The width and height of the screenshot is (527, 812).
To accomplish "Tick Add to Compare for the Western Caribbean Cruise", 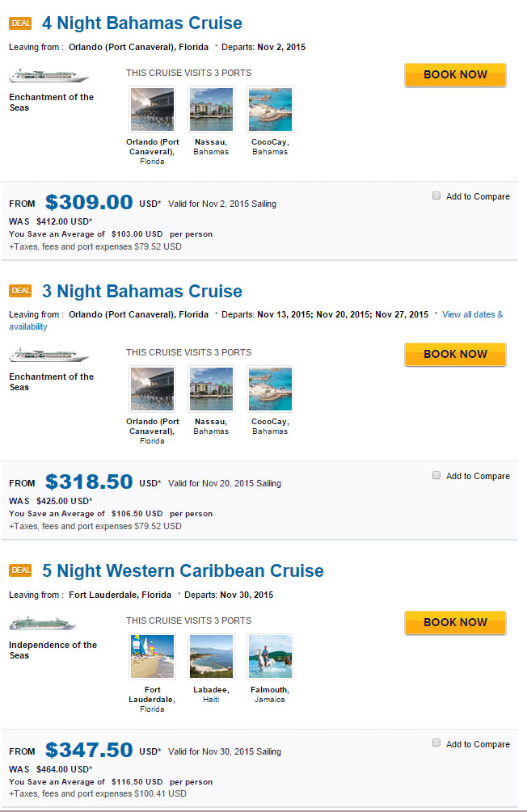I will [436, 743].
